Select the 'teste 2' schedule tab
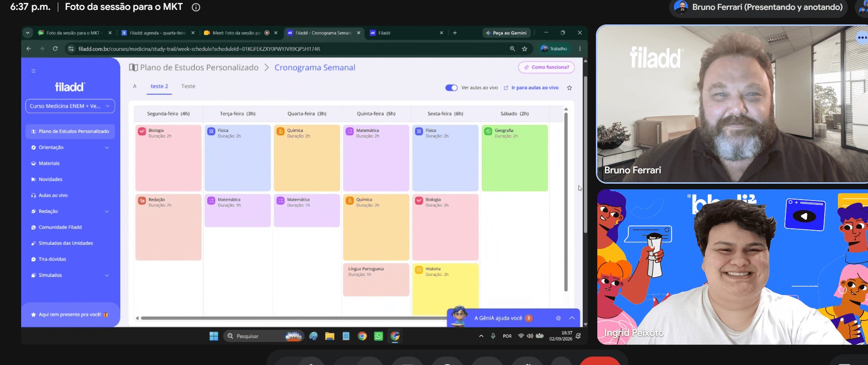This screenshot has width=868, height=365. click(159, 86)
